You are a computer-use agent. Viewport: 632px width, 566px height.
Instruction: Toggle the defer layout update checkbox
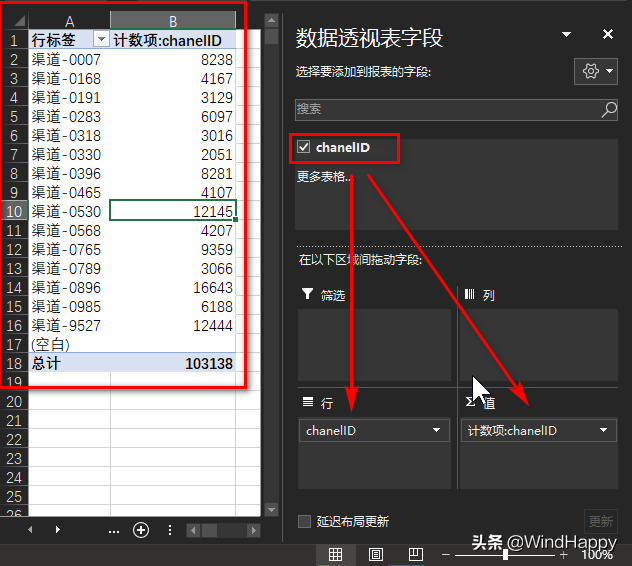(304, 521)
